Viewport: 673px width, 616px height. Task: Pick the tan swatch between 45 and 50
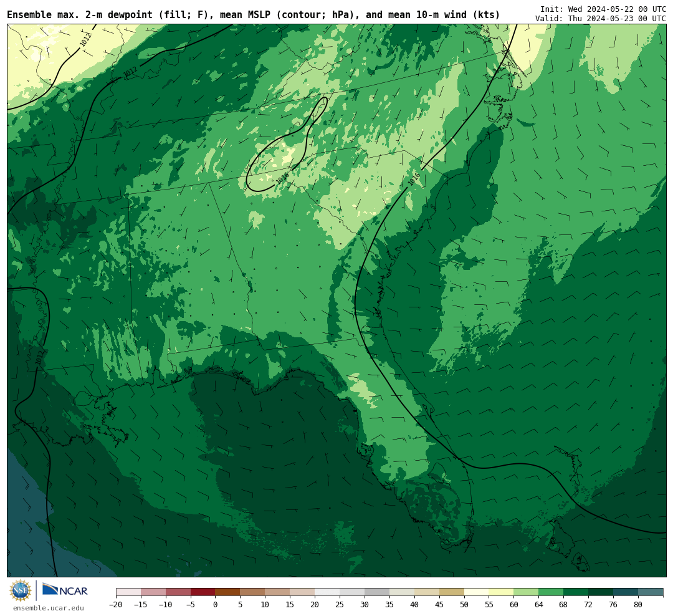click(x=452, y=592)
